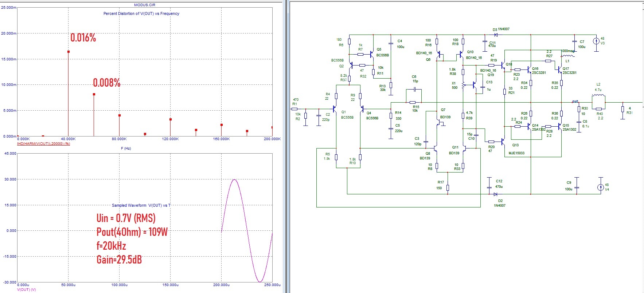Select transistor Q4 BC556B
The height and width of the screenshot is (293, 644).
(x=362, y=109)
